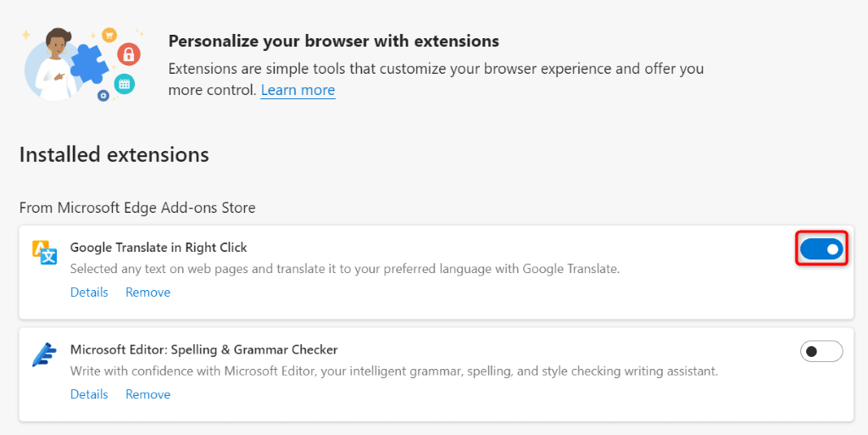Viewport: 868px width, 435px height.
Task: Click the Microsoft Editor: Spelling & Grammar Checker title
Action: 203,349
